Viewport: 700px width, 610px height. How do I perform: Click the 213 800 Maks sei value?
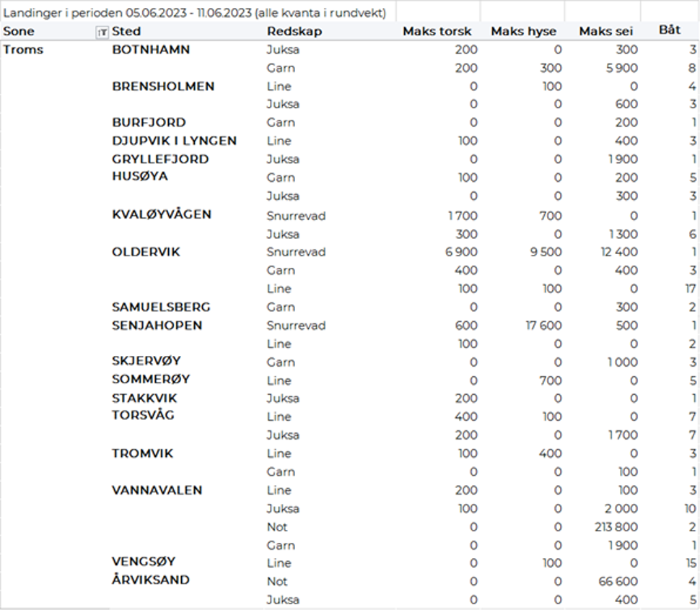click(x=613, y=527)
